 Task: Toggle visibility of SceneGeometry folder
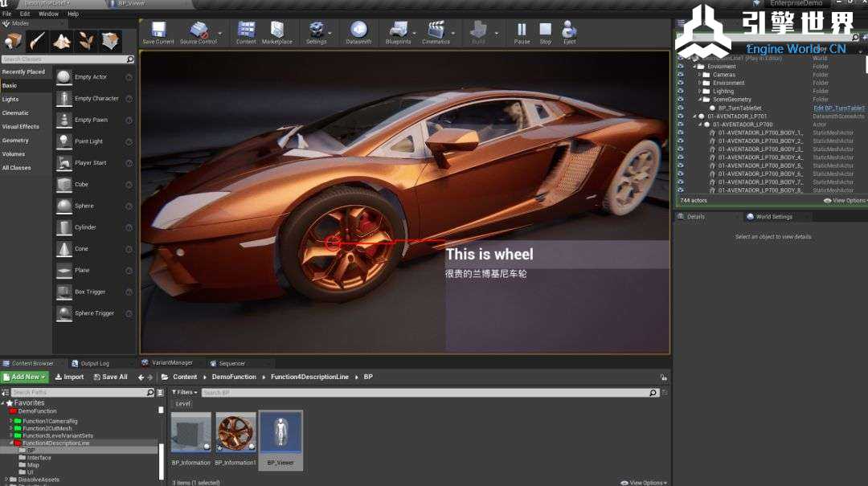coord(681,100)
